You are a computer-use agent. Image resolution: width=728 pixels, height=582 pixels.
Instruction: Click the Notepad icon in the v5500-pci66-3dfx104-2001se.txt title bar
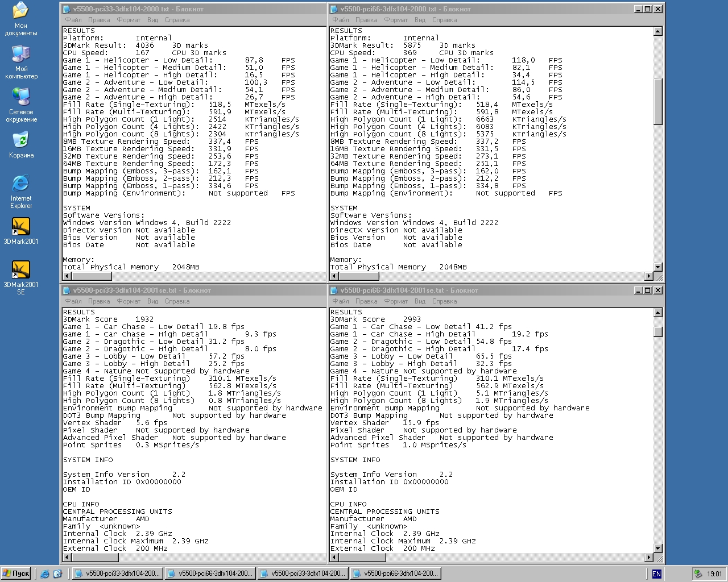(334, 290)
